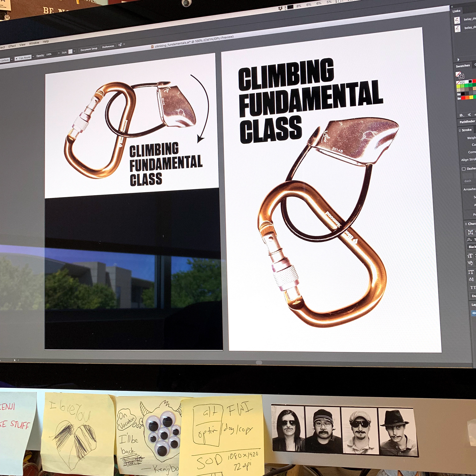This screenshot has height=476, width=476.
Task: Click the font search magnifier icon
Action: pos(469,239)
